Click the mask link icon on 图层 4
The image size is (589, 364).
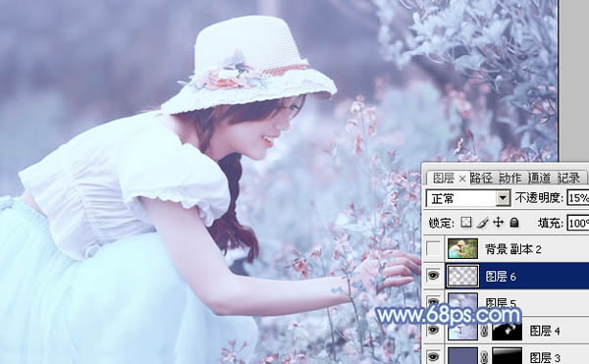(x=485, y=331)
